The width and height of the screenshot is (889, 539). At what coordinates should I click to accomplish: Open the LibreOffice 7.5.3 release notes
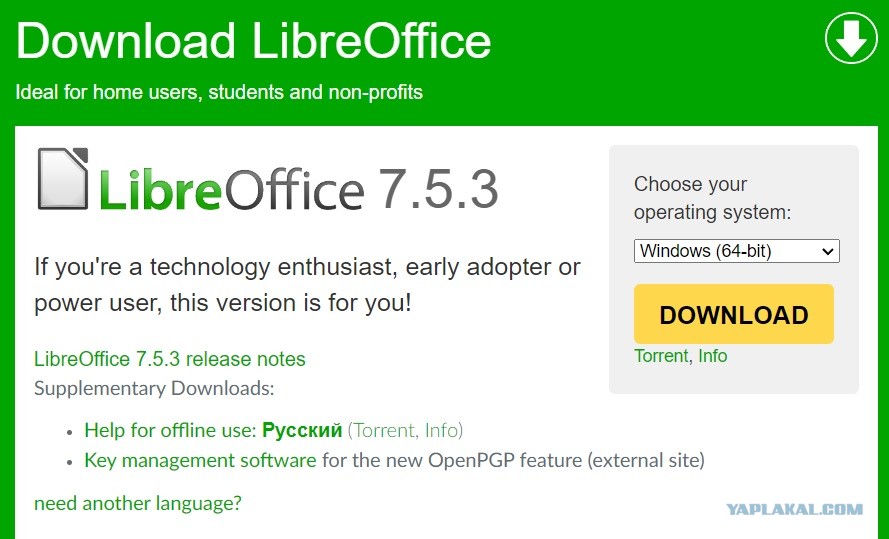click(x=170, y=359)
